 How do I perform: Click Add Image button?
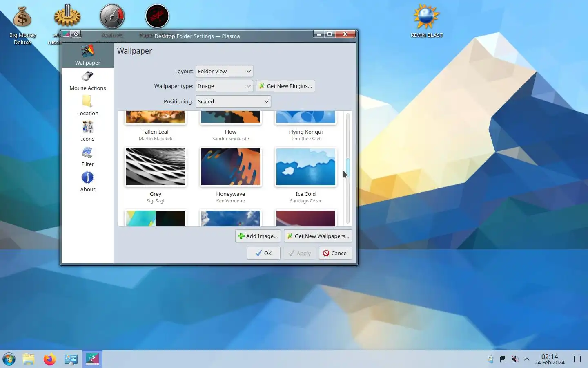point(258,236)
